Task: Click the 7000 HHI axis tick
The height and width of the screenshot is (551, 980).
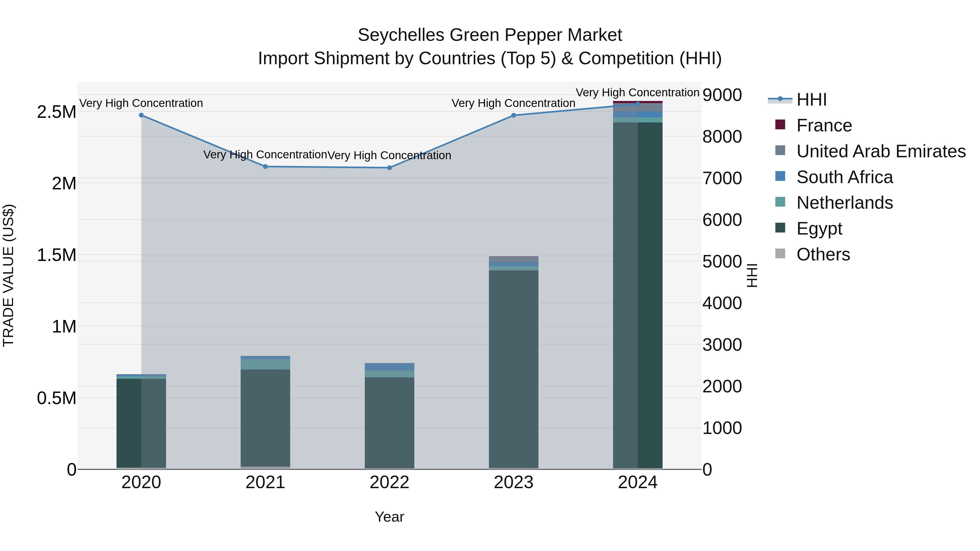Action: click(x=722, y=178)
